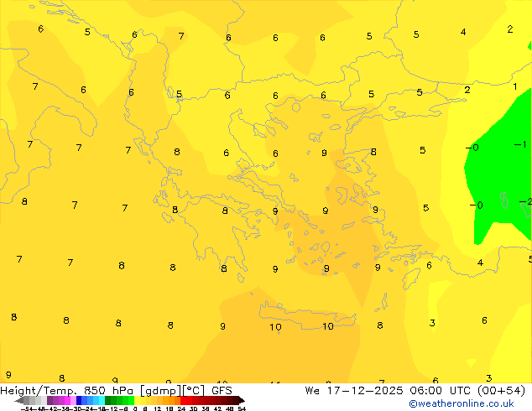
Task: Click the date 'We 17-12-2025'
Action: pyautogui.click(x=354, y=391)
